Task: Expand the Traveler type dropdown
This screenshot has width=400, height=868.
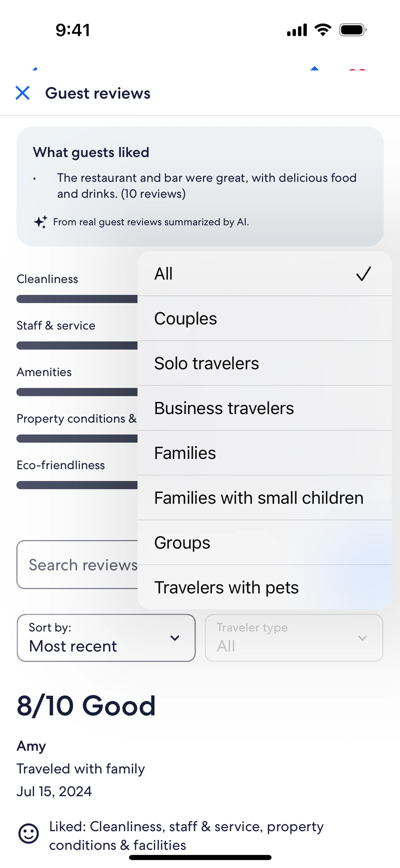Action: [294, 638]
